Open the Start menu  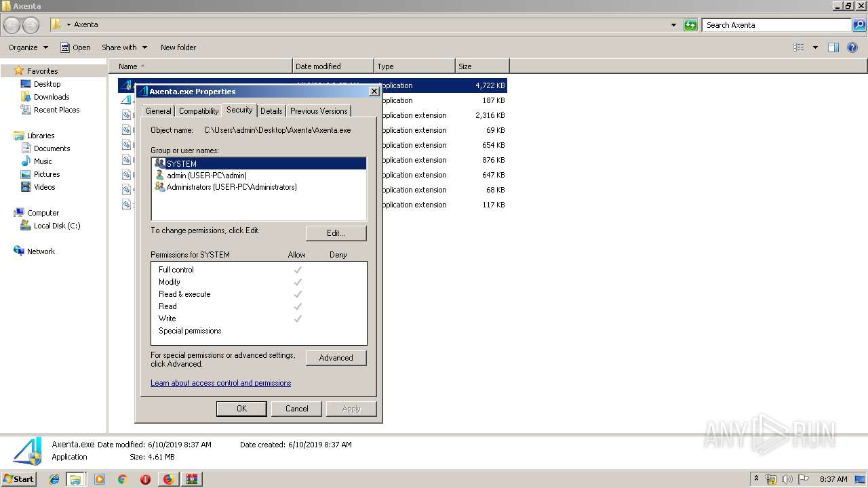[19, 479]
